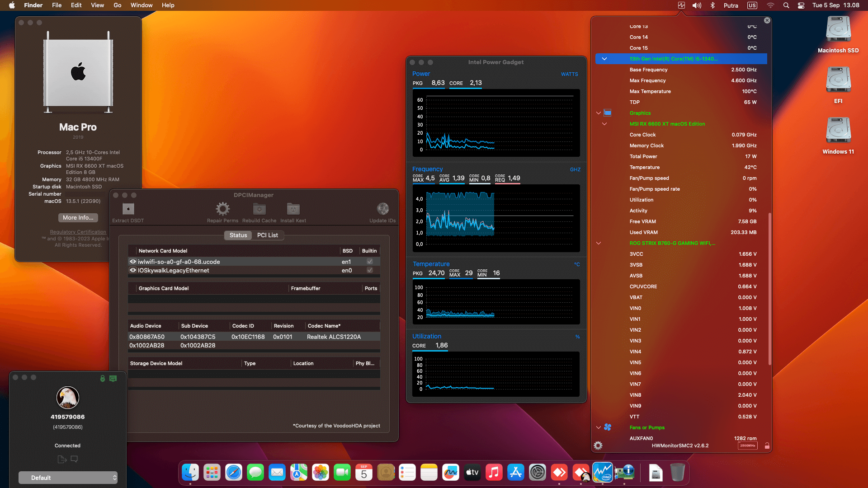Image resolution: width=868 pixels, height=488 pixels.
Task: Click the Extract DSDT toolbar icon
Action: pos(128,209)
